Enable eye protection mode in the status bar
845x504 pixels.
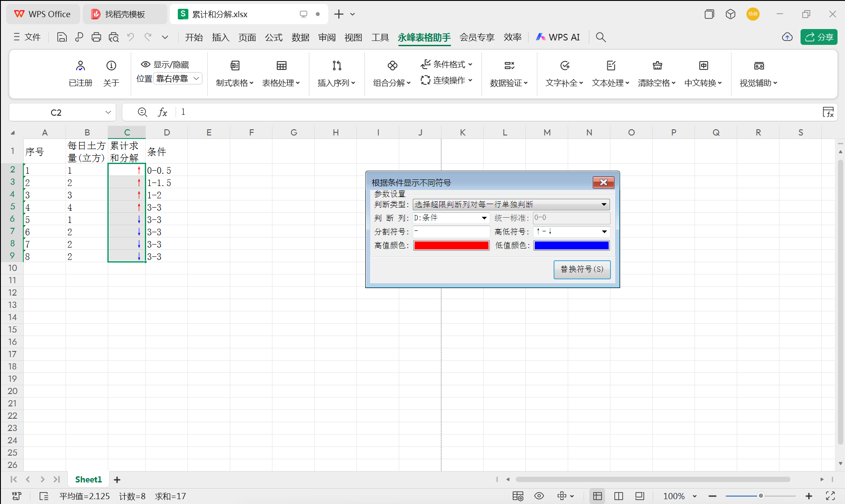tap(539, 496)
